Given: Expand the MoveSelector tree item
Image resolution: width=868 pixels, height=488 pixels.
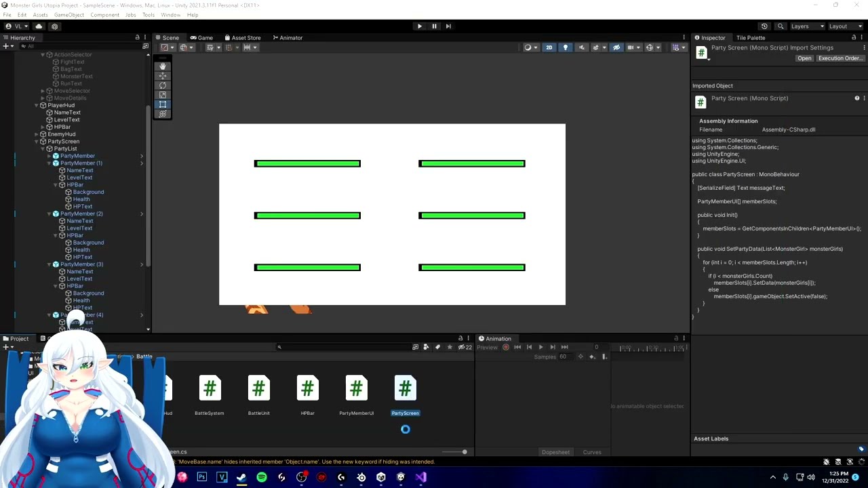Looking at the screenshot, I should (x=43, y=91).
